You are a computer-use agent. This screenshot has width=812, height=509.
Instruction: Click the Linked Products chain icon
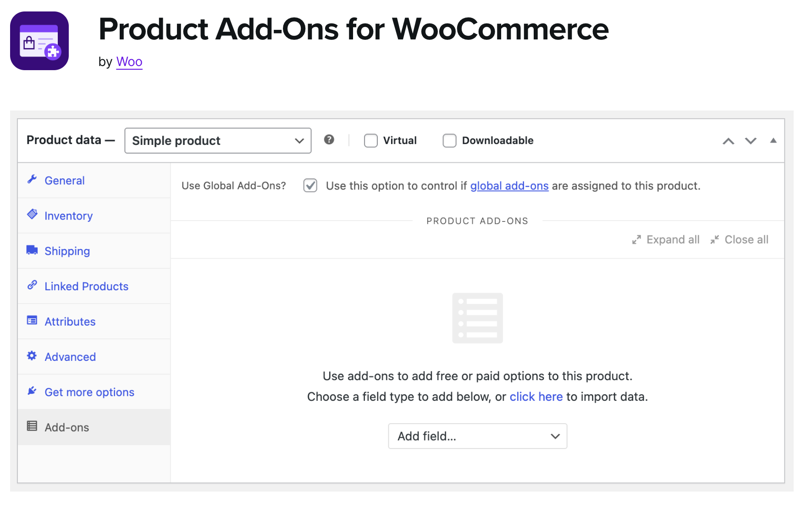[32, 285]
